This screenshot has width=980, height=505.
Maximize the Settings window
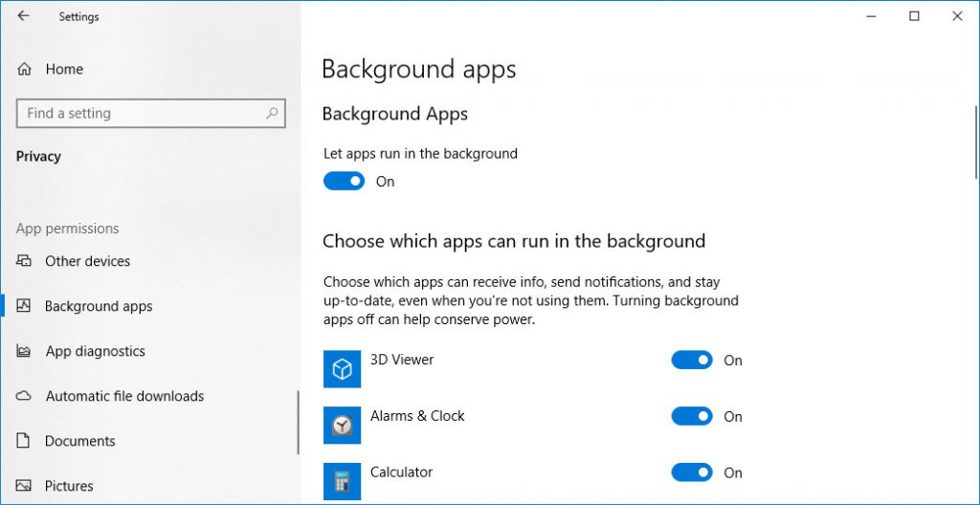point(914,17)
